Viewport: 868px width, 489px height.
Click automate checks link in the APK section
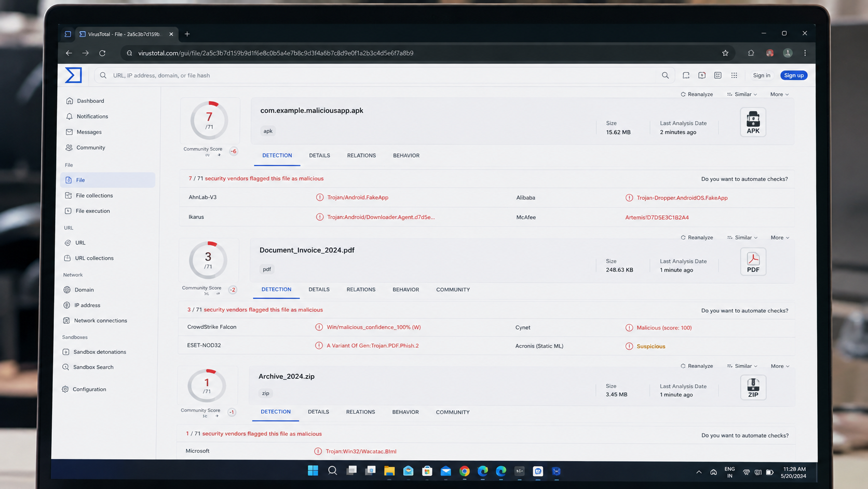[x=744, y=179]
